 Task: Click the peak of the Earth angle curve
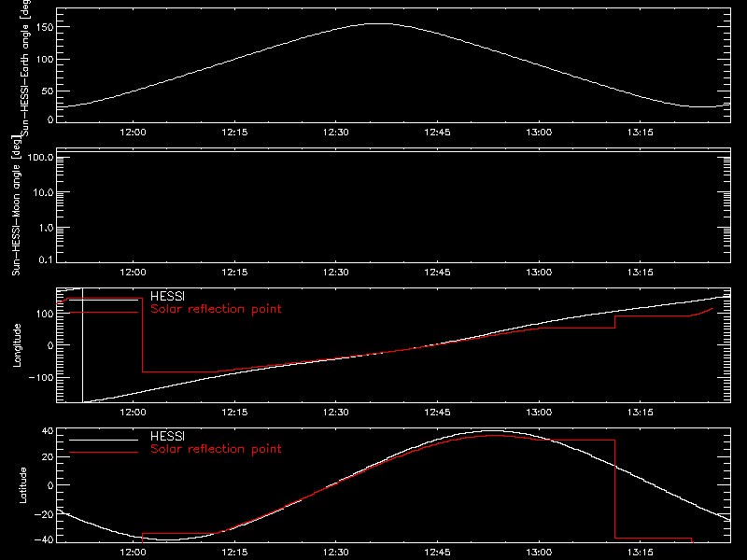click(381, 24)
